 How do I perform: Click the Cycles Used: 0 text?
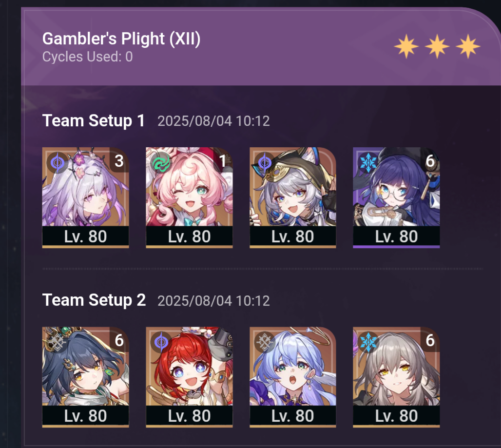click(x=87, y=57)
